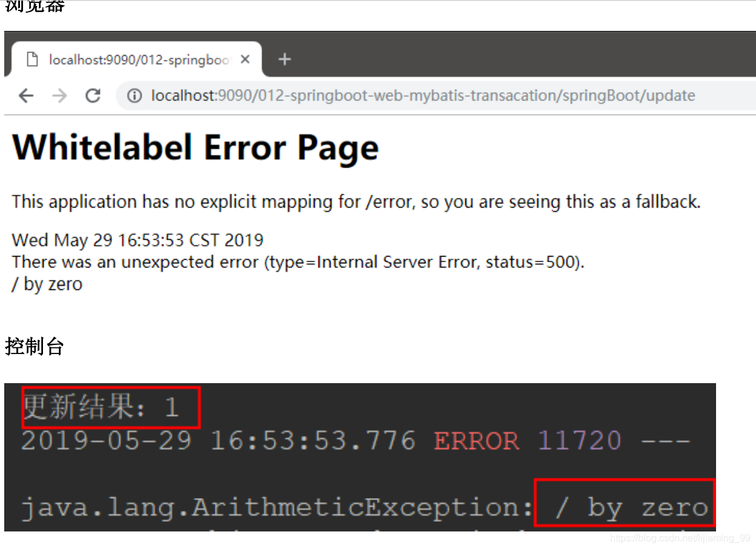Click the site info icon in address bar
This screenshot has width=756, height=549.
[x=134, y=96]
